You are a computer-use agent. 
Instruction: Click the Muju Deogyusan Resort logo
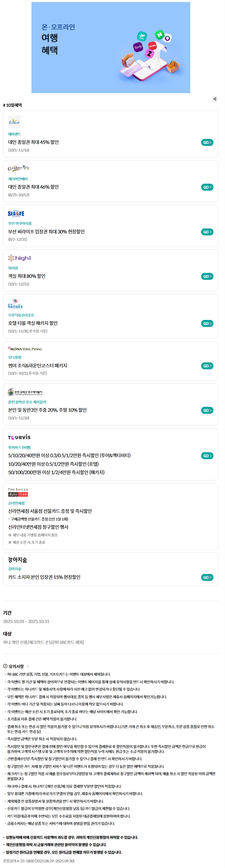coord(16,304)
